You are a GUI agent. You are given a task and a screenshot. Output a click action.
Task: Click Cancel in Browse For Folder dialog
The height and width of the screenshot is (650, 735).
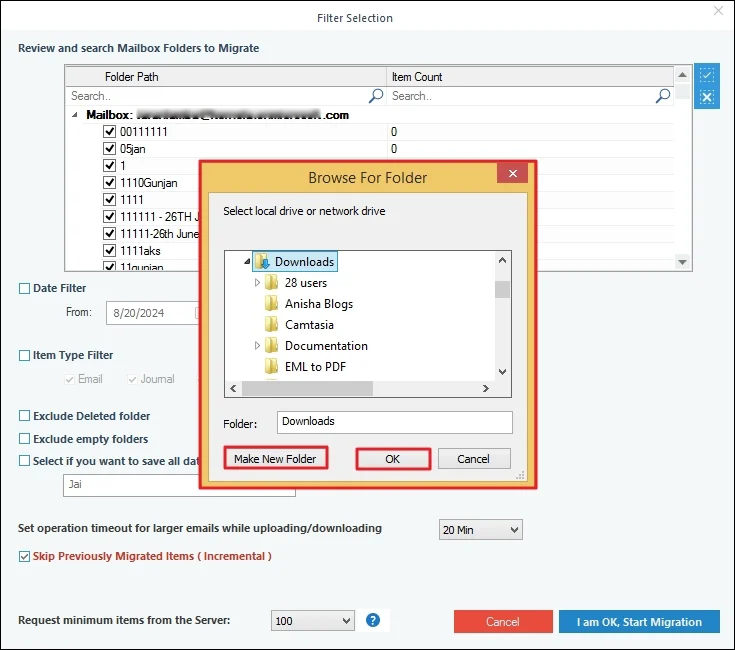pos(474,459)
